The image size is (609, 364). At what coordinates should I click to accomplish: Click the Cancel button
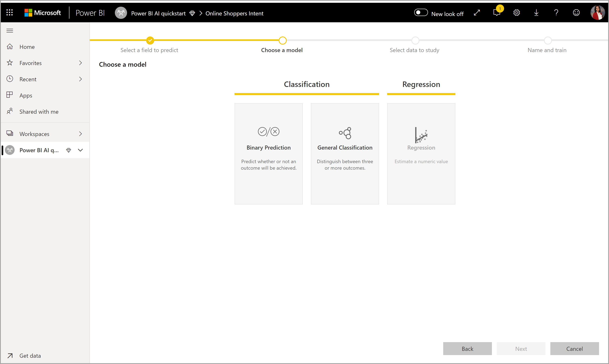click(574, 348)
